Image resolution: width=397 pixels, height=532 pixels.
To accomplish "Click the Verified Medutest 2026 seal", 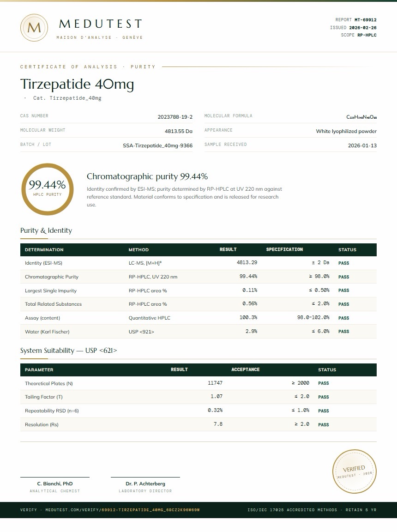I will (x=354, y=471).
